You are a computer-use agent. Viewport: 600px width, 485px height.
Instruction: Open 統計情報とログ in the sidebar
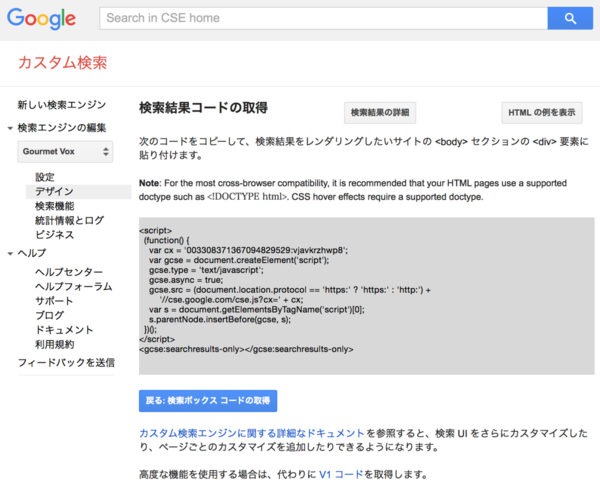pyautogui.click(x=69, y=220)
